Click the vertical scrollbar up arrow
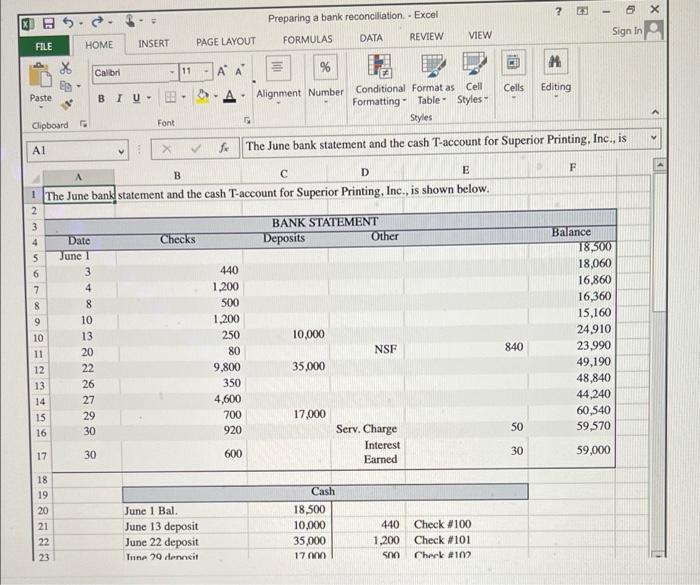700x585 pixels. (x=659, y=165)
